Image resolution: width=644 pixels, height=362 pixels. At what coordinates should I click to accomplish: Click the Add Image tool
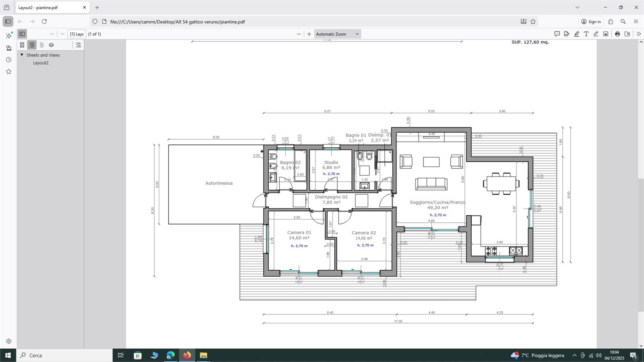(605, 34)
